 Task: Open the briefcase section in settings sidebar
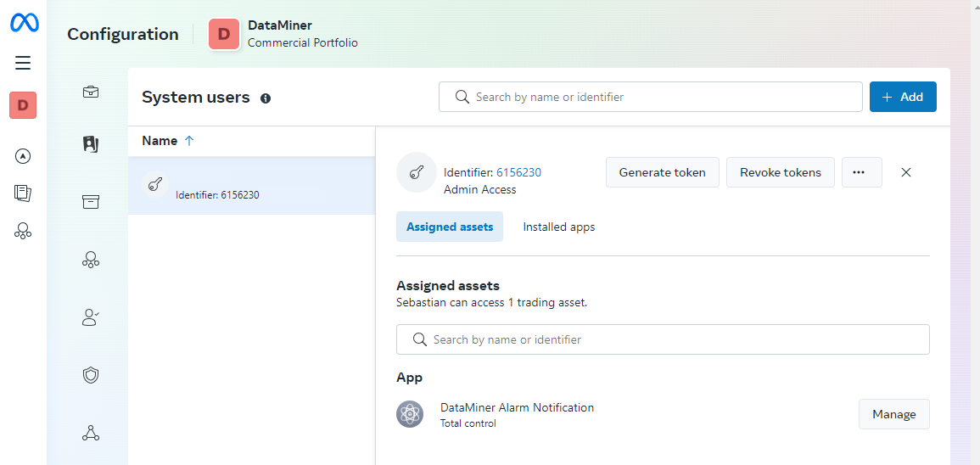pos(91,92)
